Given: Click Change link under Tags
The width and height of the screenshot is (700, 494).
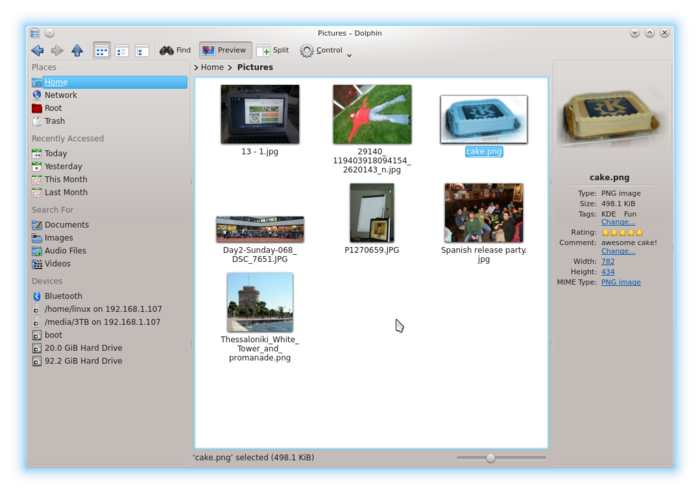Looking at the screenshot, I should 617,222.
